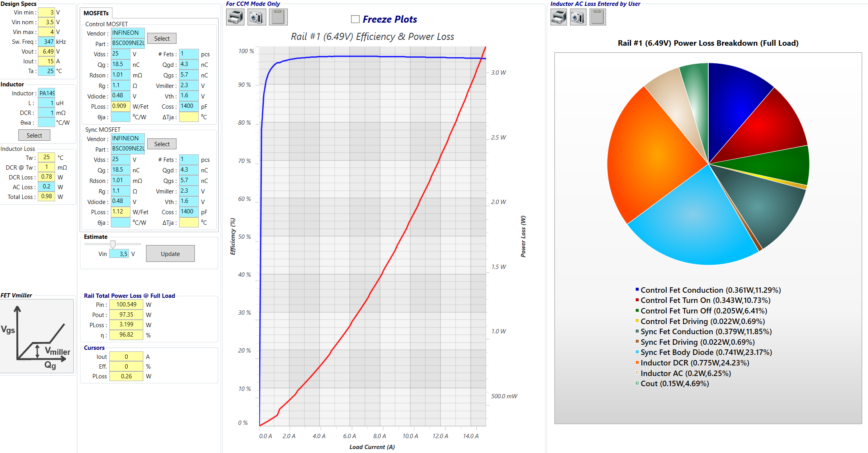Edit Vin nom design spec field
The image size is (868, 453).
46,22
